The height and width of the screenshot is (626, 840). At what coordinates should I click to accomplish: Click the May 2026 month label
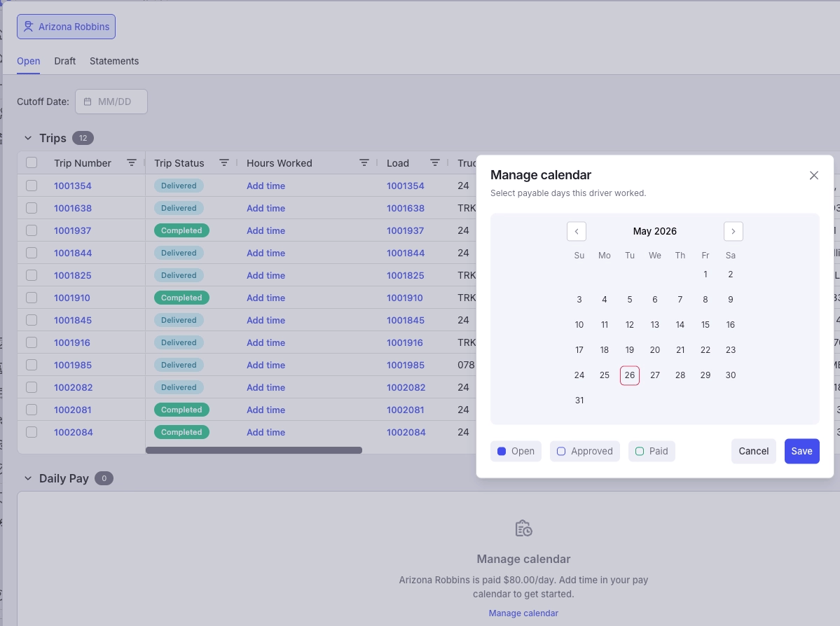(654, 231)
